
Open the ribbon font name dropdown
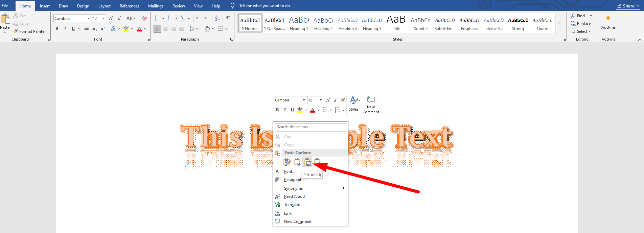pos(88,19)
